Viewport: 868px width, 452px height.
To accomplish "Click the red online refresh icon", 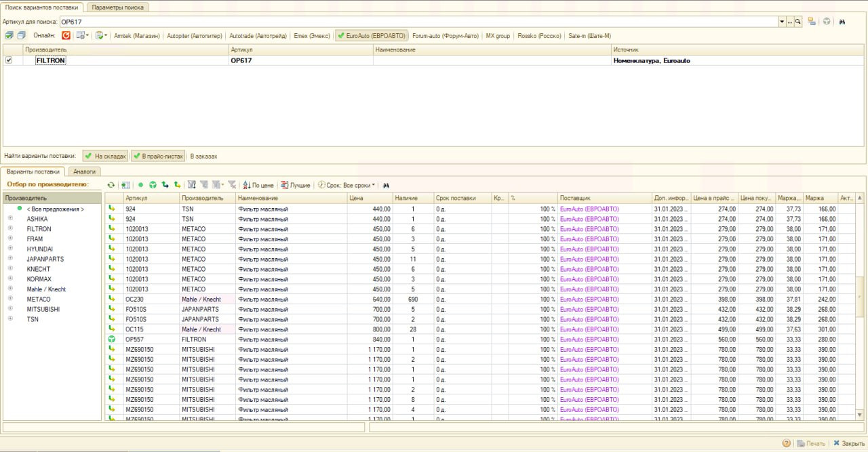I will tap(66, 35).
